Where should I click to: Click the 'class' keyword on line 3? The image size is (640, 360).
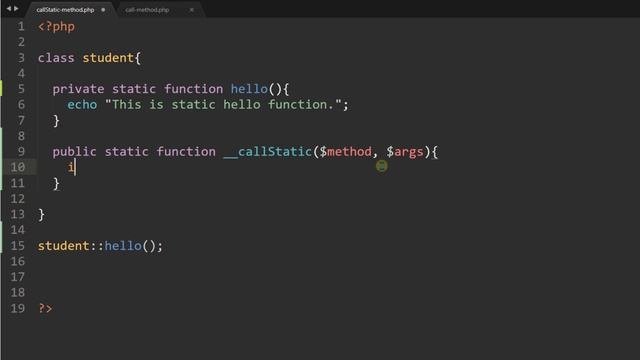tap(56, 58)
